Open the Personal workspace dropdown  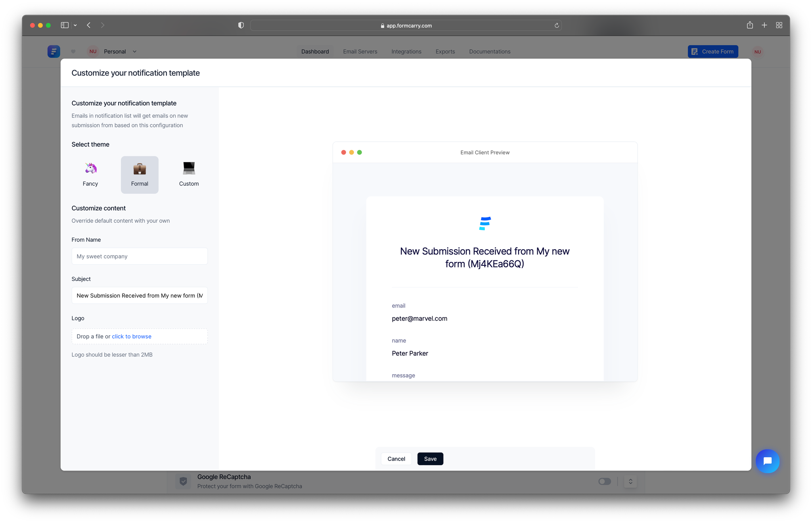tap(119, 51)
